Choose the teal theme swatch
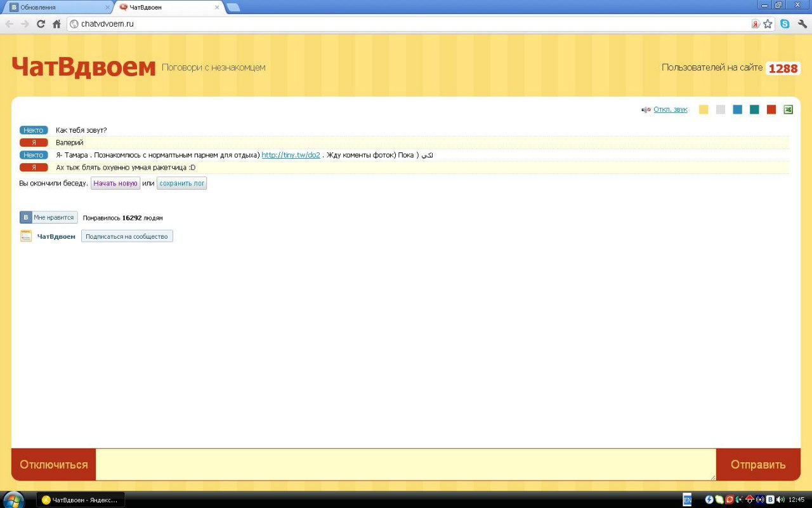 tap(754, 109)
